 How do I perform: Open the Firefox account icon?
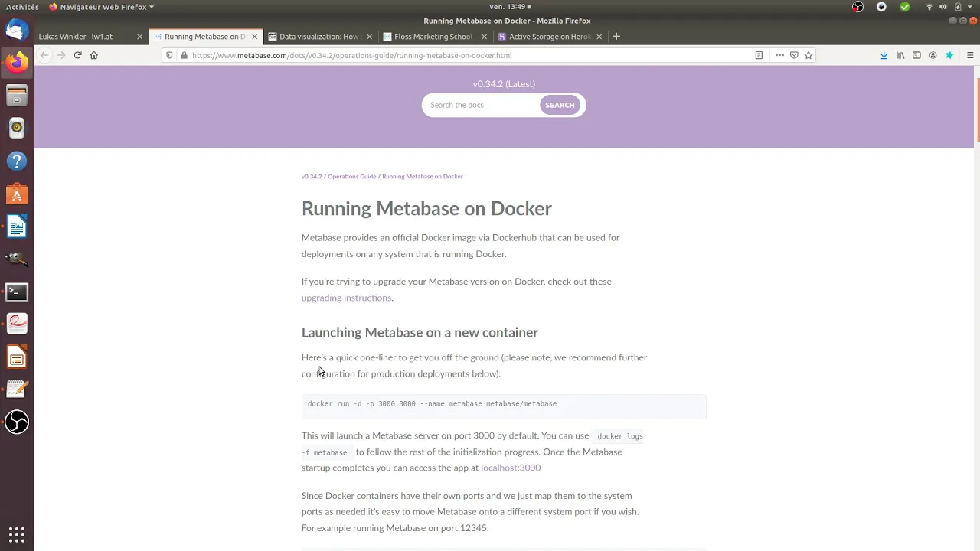point(933,55)
